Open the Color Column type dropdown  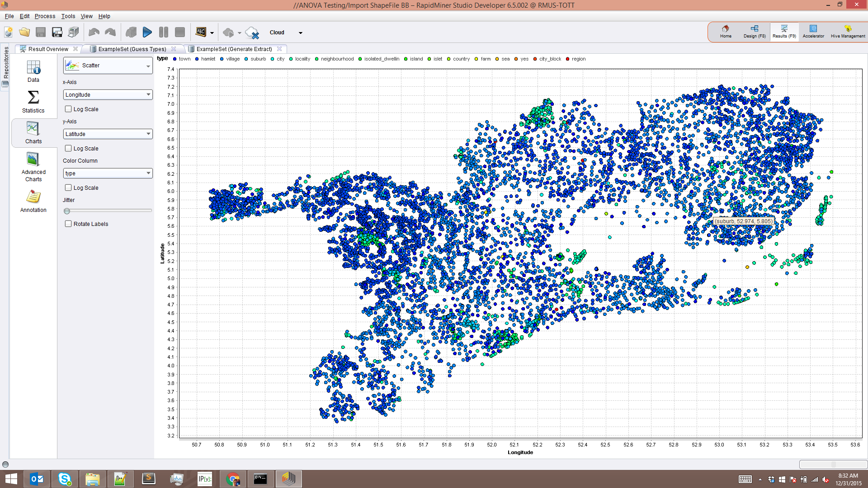coord(108,173)
